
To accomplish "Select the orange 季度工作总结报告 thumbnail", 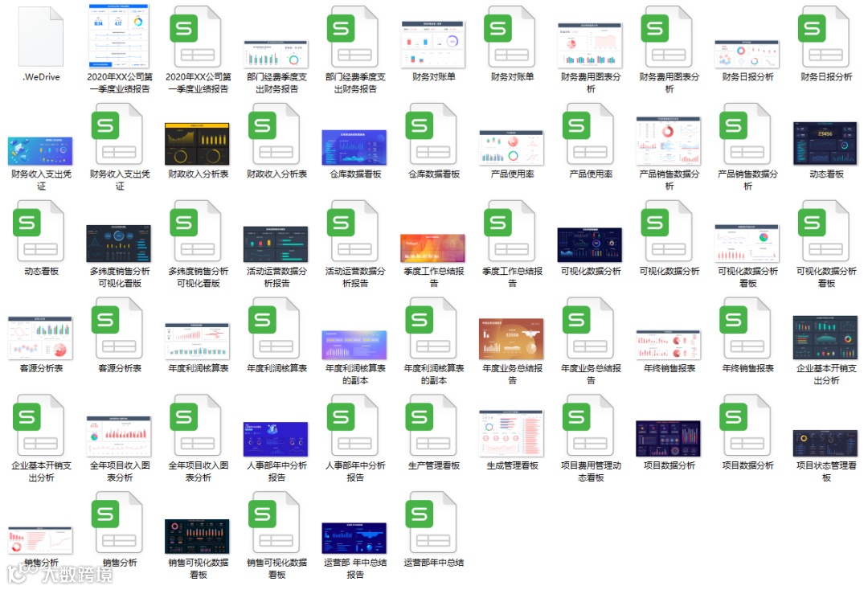I will click(x=433, y=248).
